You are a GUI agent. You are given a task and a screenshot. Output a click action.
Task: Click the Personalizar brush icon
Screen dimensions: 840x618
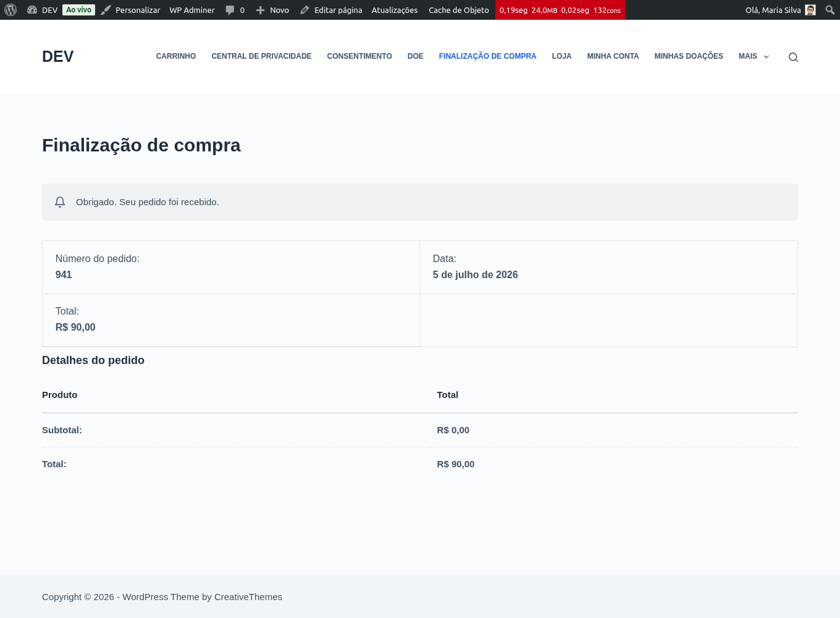coord(106,10)
